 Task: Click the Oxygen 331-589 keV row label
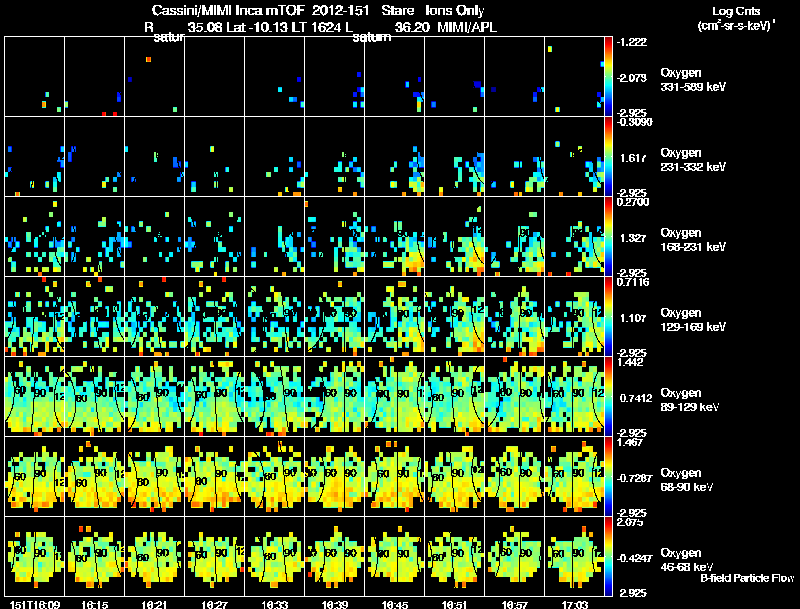(693, 80)
